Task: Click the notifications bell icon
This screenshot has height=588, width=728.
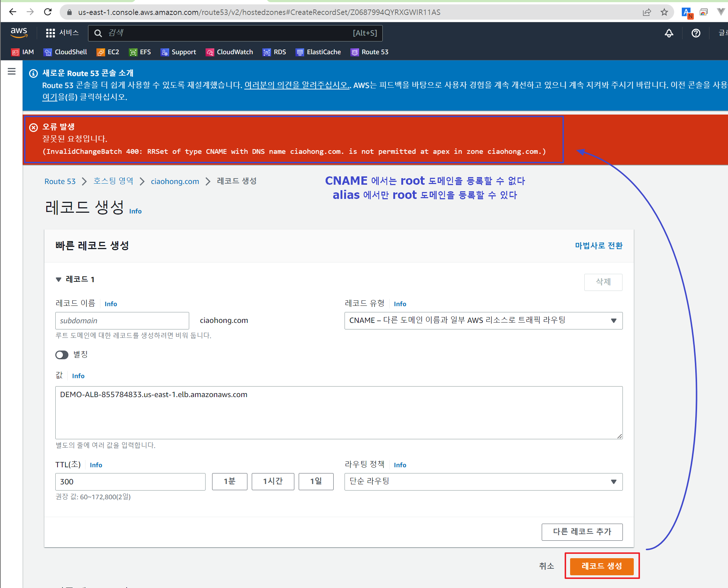Action: [x=669, y=33]
